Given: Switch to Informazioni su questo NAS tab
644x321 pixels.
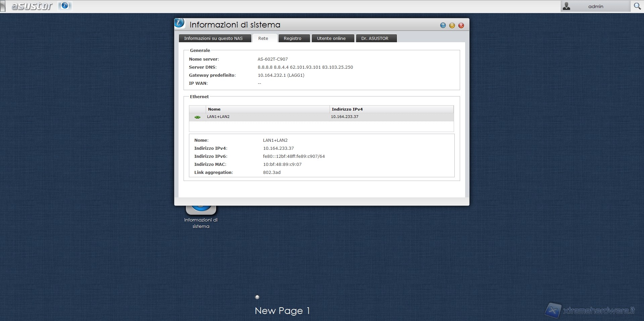Looking at the screenshot, I should click(x=213, y=38).
